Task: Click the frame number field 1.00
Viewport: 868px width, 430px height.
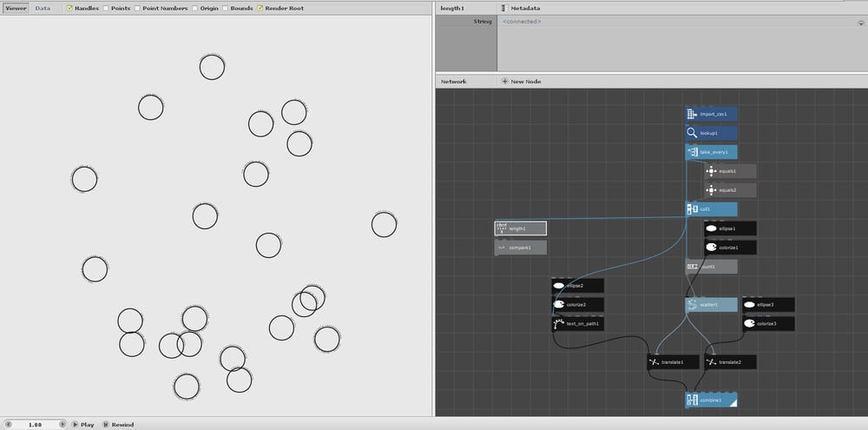Action: [35, 425]
